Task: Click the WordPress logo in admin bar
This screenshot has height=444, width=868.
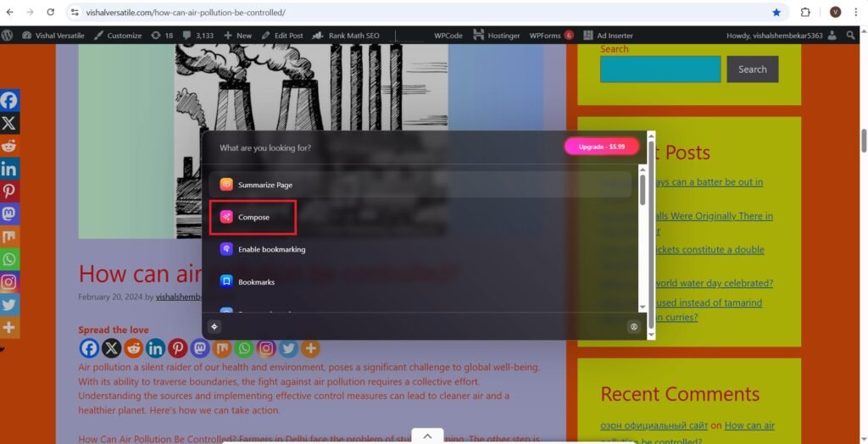Action: tap(8, 36)
